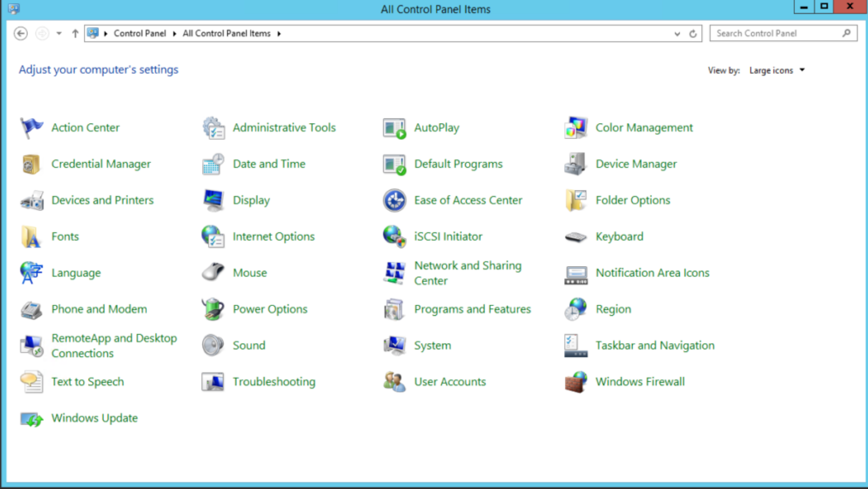
Task: Click the Credential Manager safe icon
Action: click(x=31, y=164)
